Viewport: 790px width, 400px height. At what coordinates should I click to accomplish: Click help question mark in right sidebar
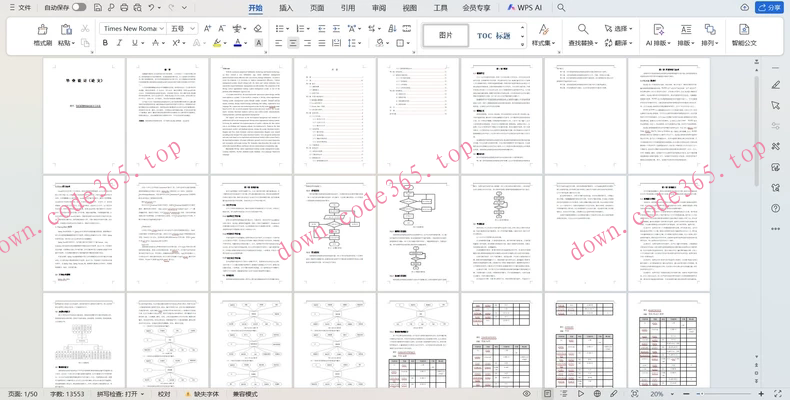point(775,208)
